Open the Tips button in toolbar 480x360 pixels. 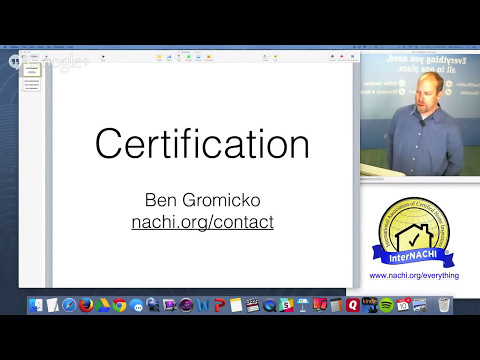coord(275,58)
